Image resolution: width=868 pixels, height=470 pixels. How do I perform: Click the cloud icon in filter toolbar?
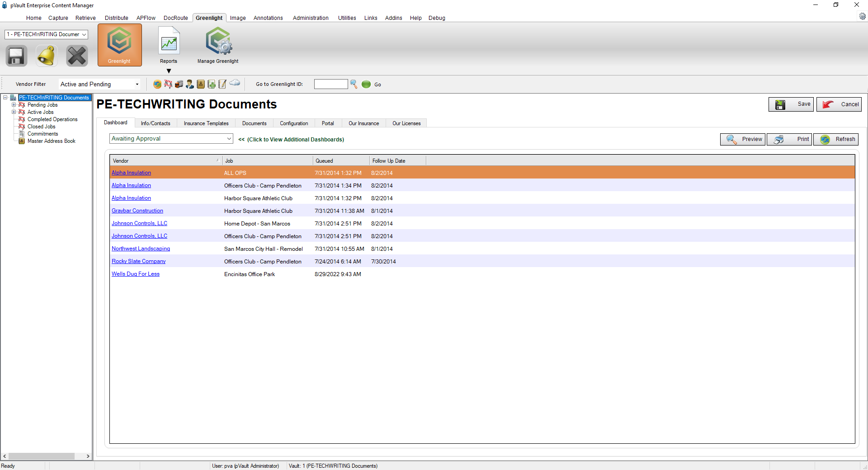coord(235,83)
